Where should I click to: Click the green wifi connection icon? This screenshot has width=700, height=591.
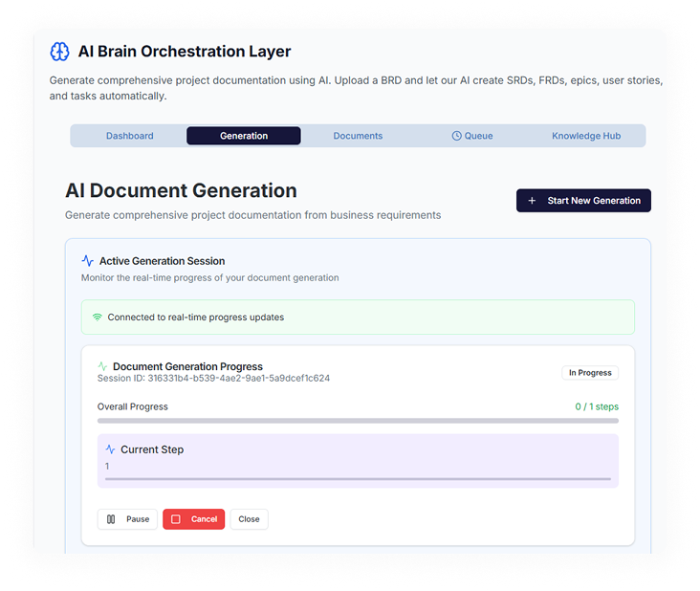tap(97, 317)
